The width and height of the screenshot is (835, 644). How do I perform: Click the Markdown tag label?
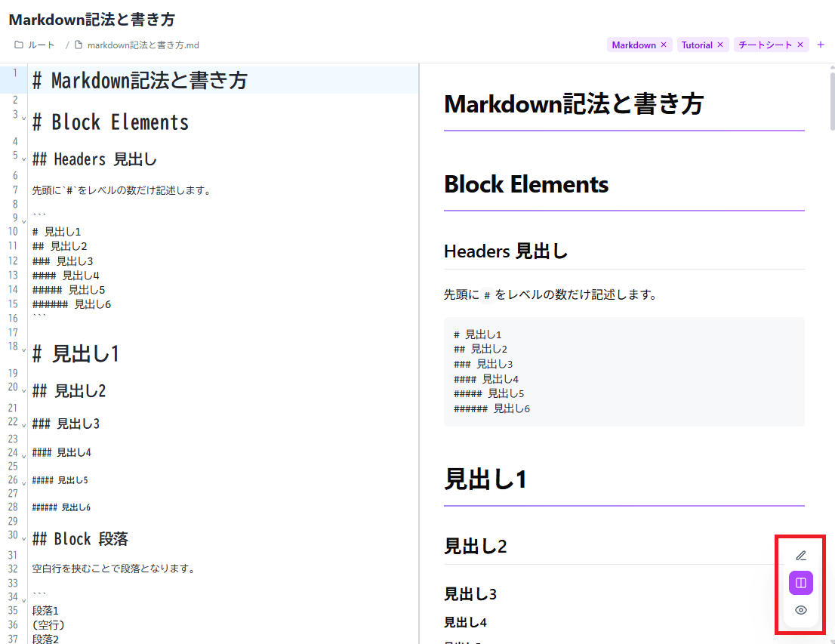pyautogui.click(x=631, y=45)
